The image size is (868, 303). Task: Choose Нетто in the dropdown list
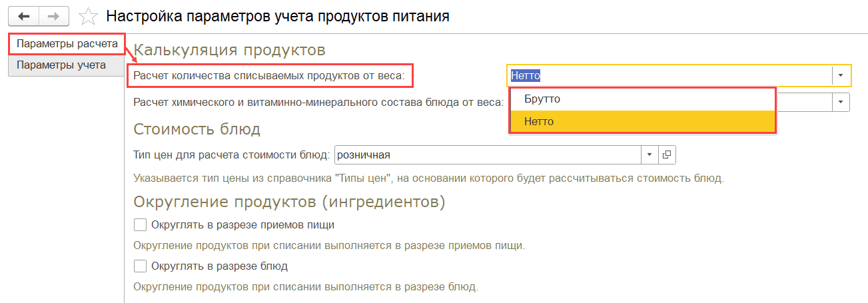539,121
